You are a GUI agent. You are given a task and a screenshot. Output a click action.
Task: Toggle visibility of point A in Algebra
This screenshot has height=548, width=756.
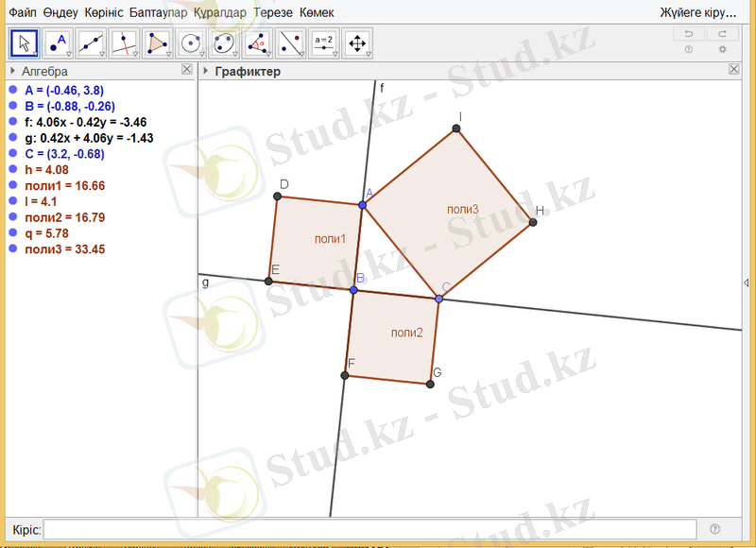coord(13,90)
